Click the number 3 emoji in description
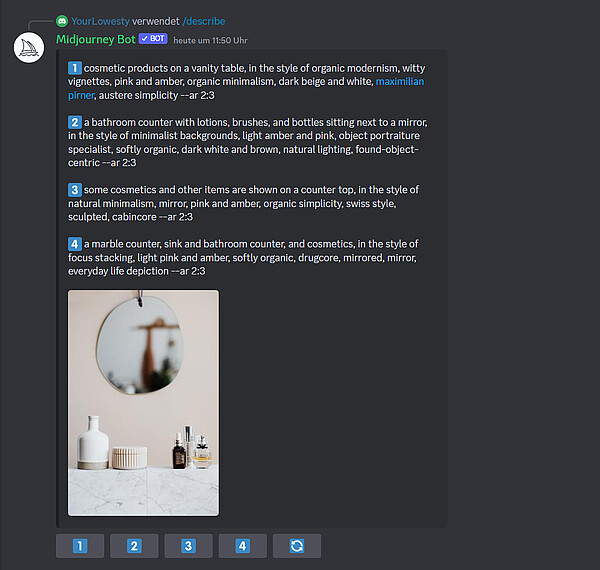The height and width of the screenshot is (570, 600). 75,190
